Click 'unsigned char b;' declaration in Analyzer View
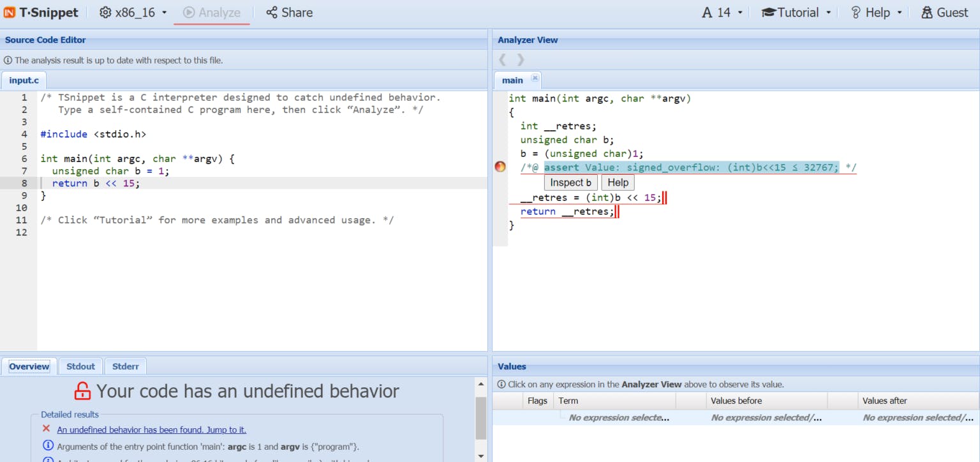This screenshot has height=462, width=980. (567, 140)
